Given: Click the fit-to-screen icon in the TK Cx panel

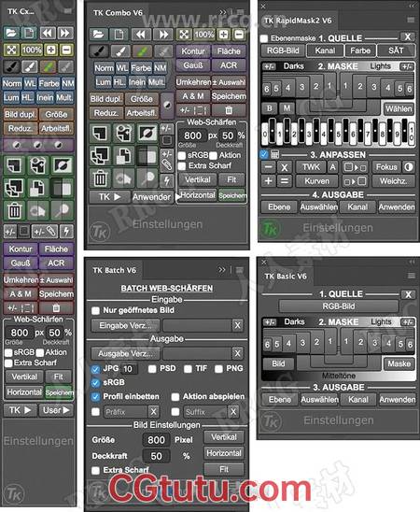Looking at the screenshot, I should [x=11, y=50].
